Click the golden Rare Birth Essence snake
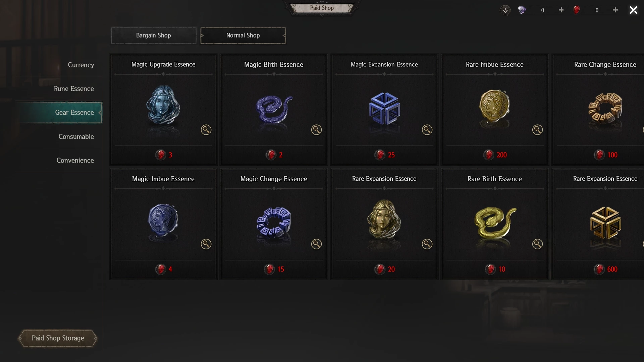This screenshot has height=362, width=644. pos(495,223)
